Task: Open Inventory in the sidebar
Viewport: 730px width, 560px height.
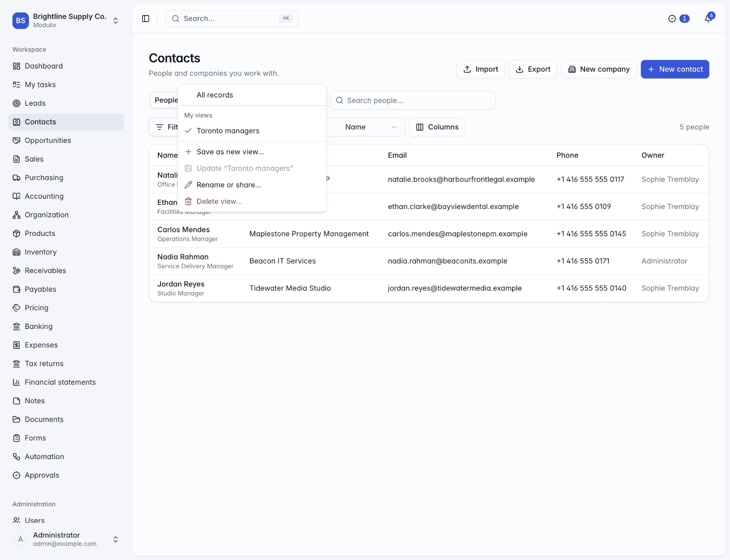Action: click(66, 252)
